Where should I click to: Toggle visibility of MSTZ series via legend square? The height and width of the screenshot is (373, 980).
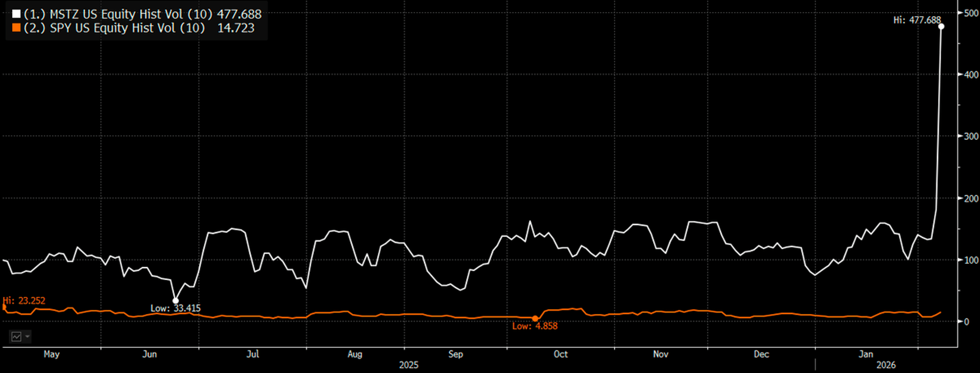(17, 14)
